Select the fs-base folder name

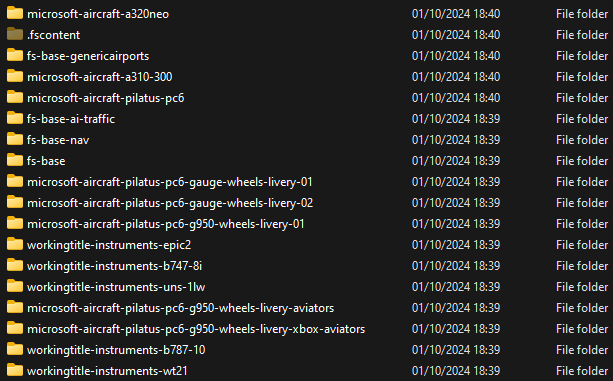pos(46,161)
